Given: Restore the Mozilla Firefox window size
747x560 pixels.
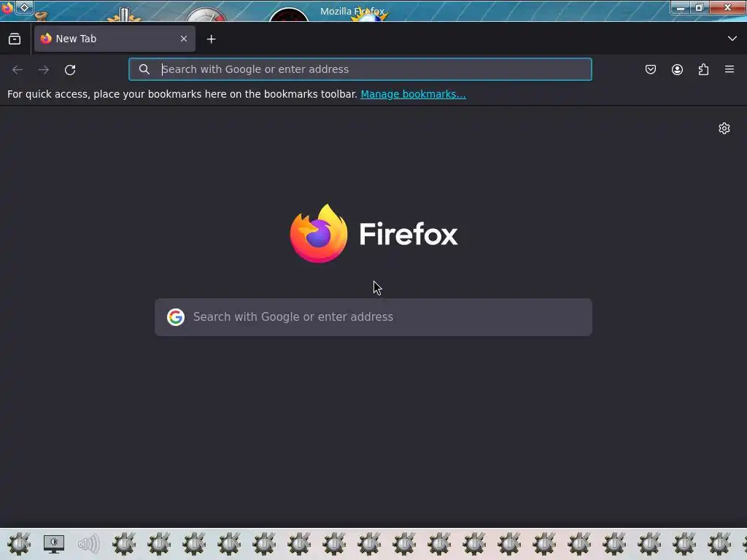Looking at the screenshot, I should coord(700,7).
